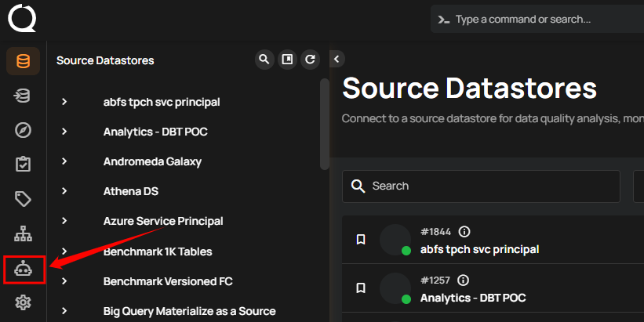Collapse the left tree panel with chevron
644x322 pixels.
click(x=337, y=59)
